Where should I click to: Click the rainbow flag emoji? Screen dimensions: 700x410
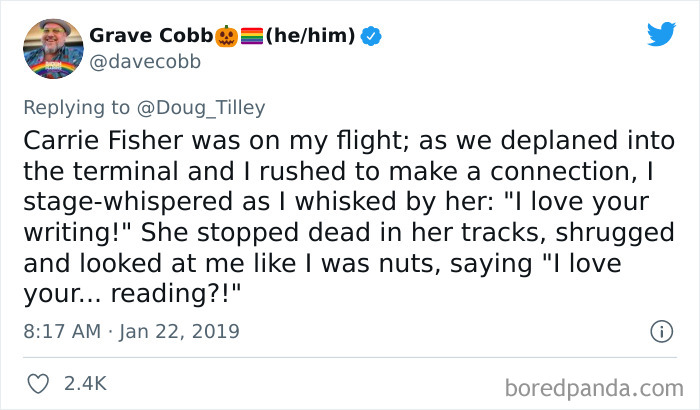pyautogui.click(x=252, y=38)
